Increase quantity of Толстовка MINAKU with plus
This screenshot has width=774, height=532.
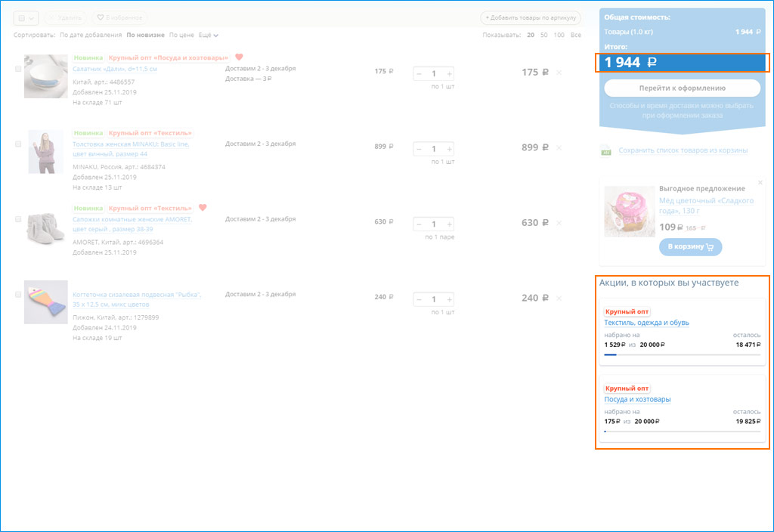pyautogui.click(x=449, y=149)
